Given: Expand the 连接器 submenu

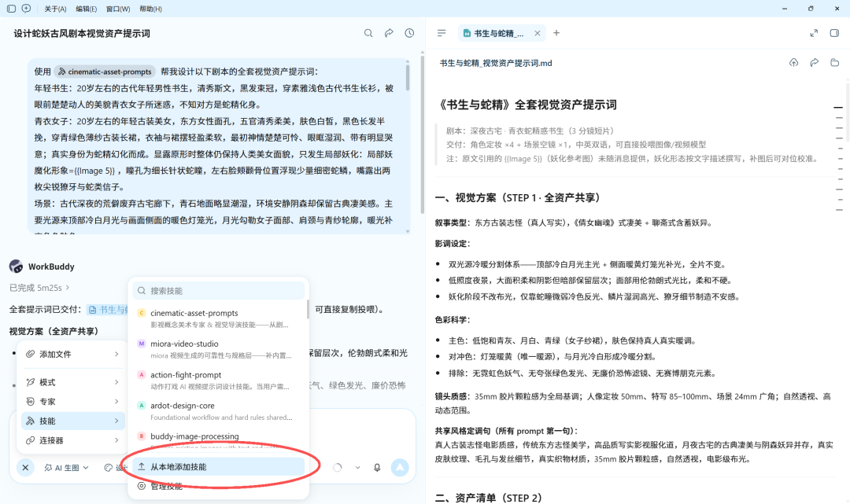Looking at the screenshot, I should [72, 440].
